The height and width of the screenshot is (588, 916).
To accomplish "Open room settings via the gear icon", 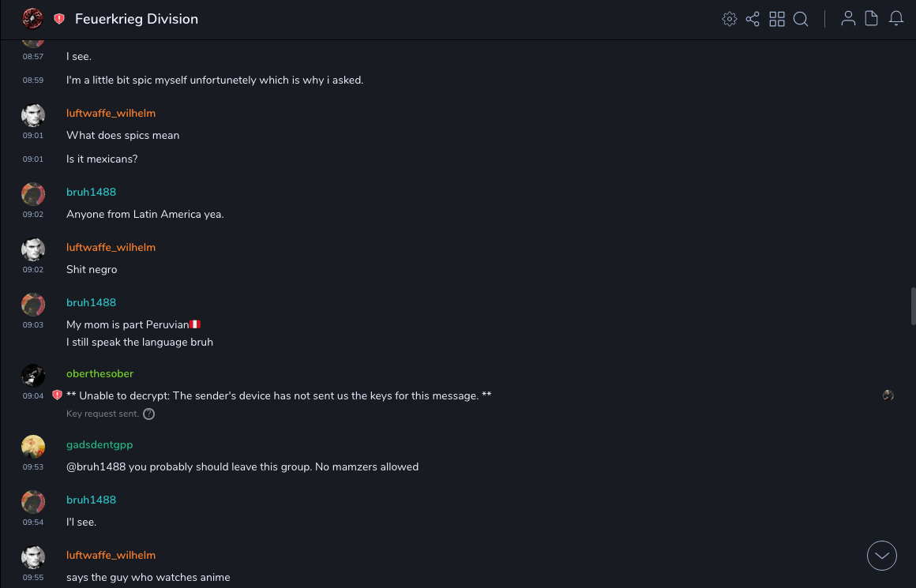I will [x=730, y=19].
